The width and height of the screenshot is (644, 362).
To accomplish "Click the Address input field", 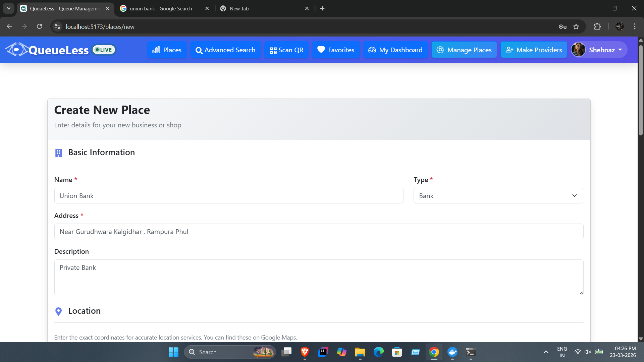I will point(319,232).
